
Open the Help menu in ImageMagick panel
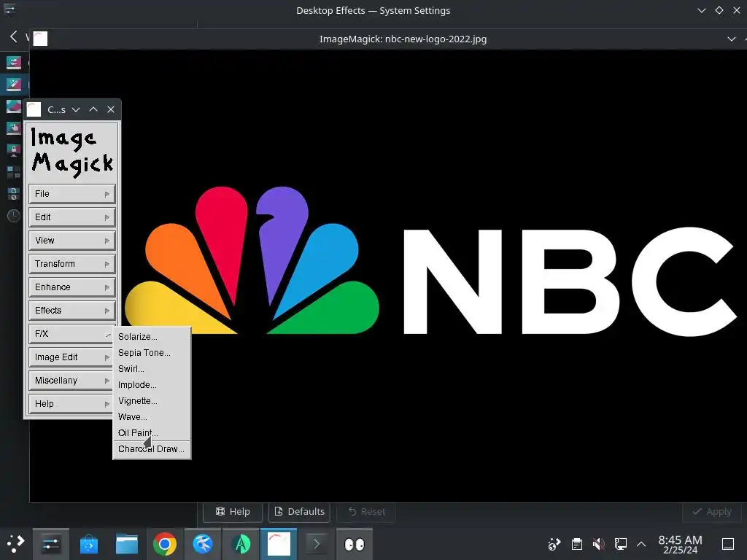71,404
